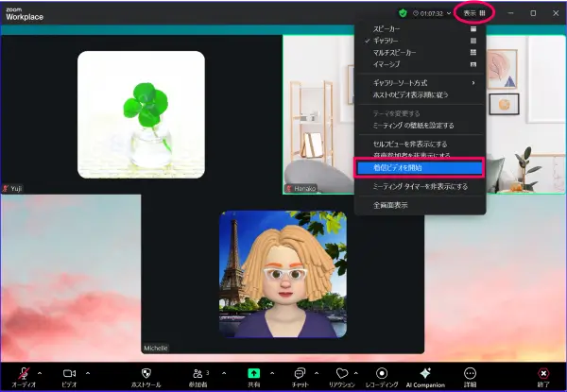The image size is (567, 392).
Task: Open 詳細 more options icon
Action: point(470,373)
